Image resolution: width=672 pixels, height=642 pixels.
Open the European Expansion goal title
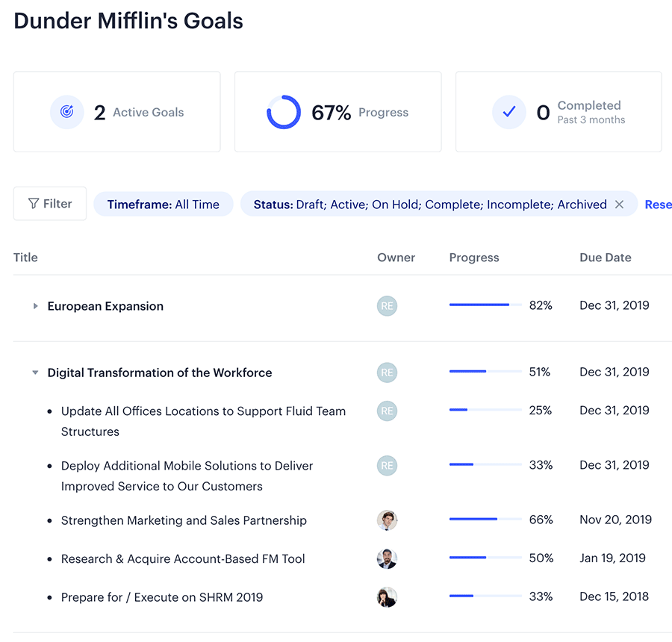[105, 306]
